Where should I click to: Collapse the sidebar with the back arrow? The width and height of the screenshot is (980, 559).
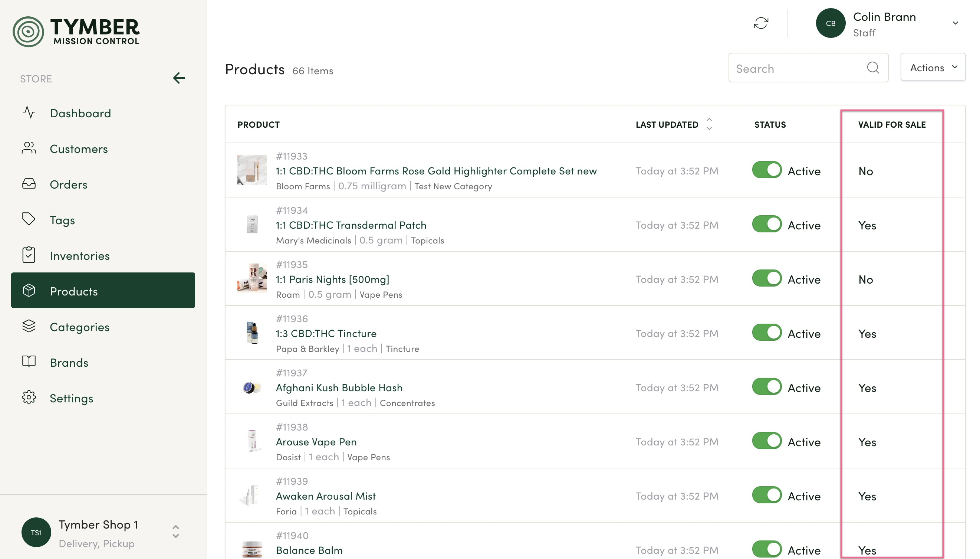tap(179, 78)
